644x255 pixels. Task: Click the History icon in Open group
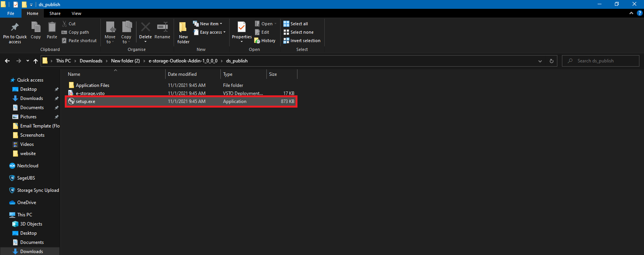click(x=265, y=41)
